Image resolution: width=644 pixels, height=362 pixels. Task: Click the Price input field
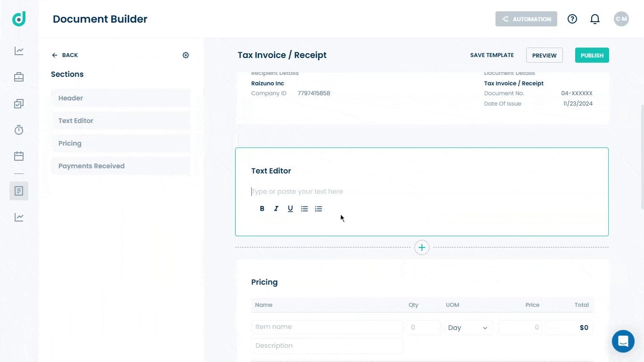pyautogui.click(x=520, y=327)
